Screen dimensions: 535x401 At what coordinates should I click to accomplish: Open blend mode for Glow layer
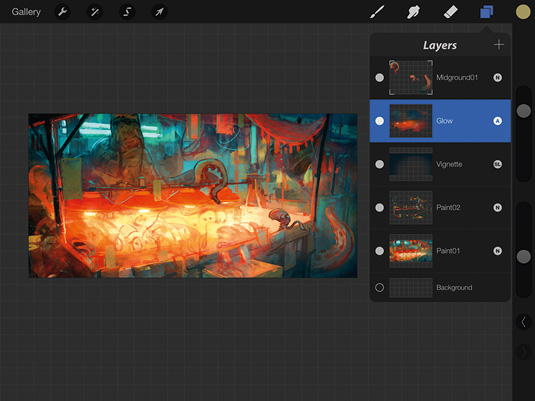pyautogui.click(x=497, y=121)
